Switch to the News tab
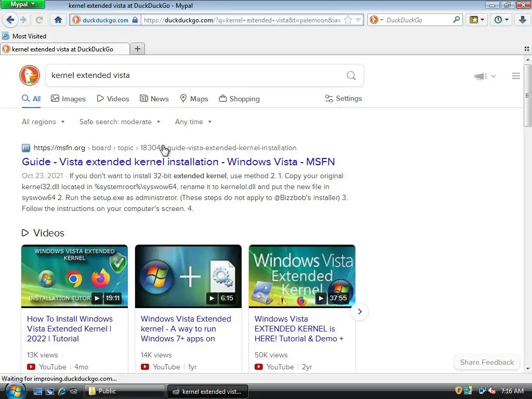This screenshot has width=532, height=399. [x=154, y=99]
